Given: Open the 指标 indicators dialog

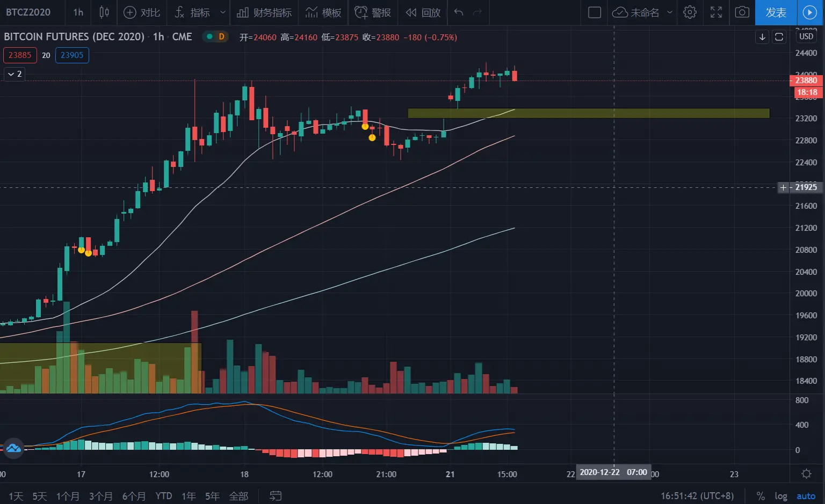Looking at the screenshot, I should [192, 12].
